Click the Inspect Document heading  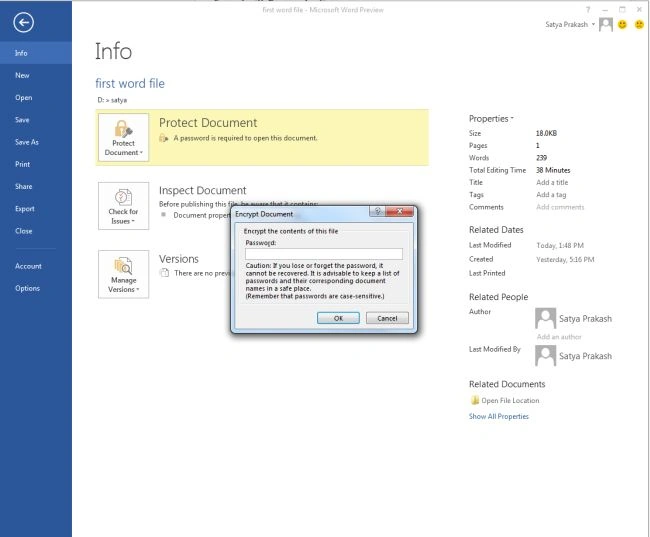[203, 190]
